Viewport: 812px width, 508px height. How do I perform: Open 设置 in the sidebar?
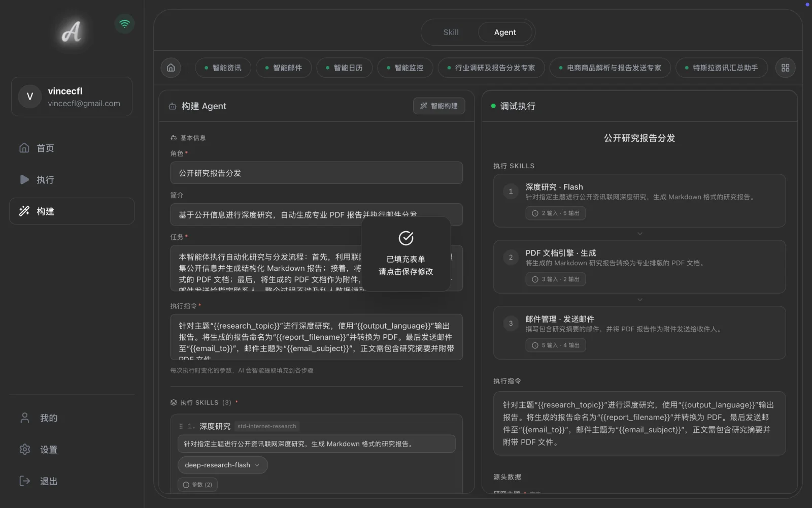(x=72, y=449)
